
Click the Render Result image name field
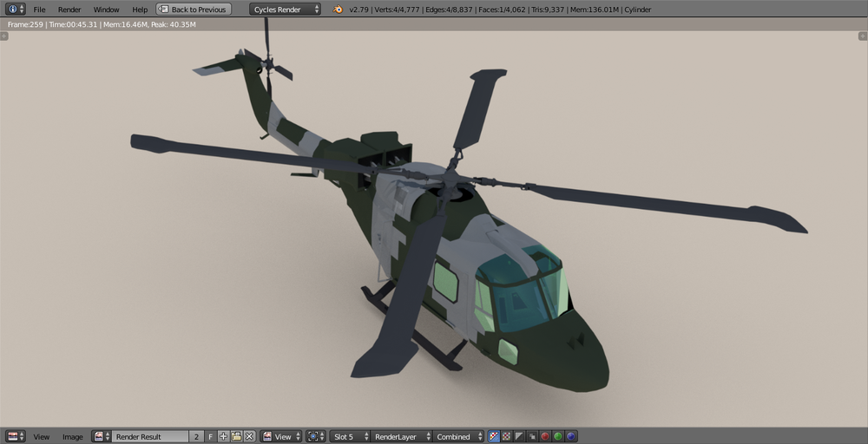click(x=150, y=436)
